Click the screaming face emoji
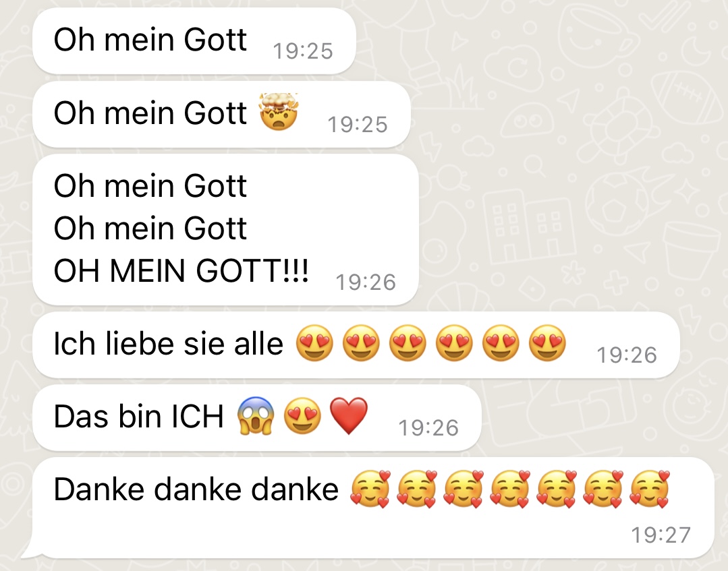The width and height of the screenshot is (728, 571). click(x=255, y=416)
